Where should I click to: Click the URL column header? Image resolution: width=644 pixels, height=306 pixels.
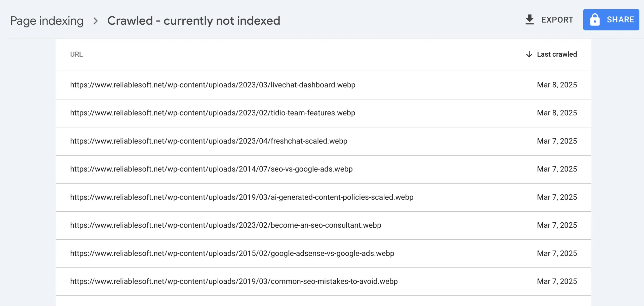click(x=76, y=54)
